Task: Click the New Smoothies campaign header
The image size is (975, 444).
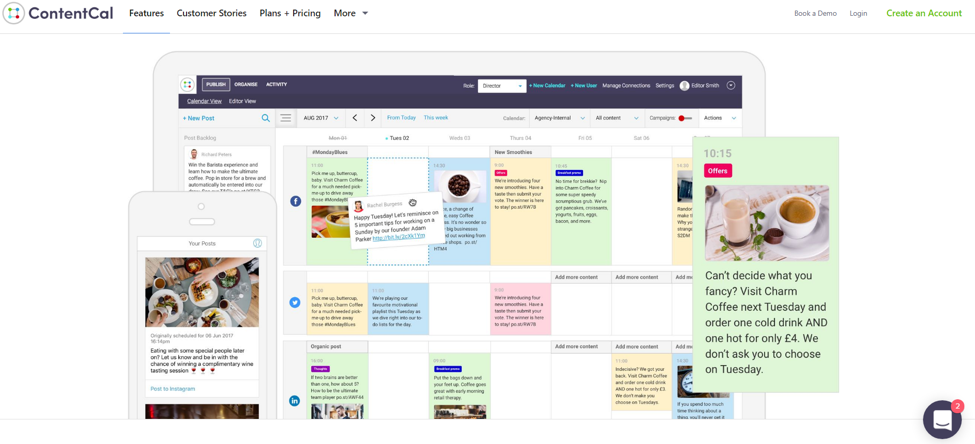Action: pos(520,152)
